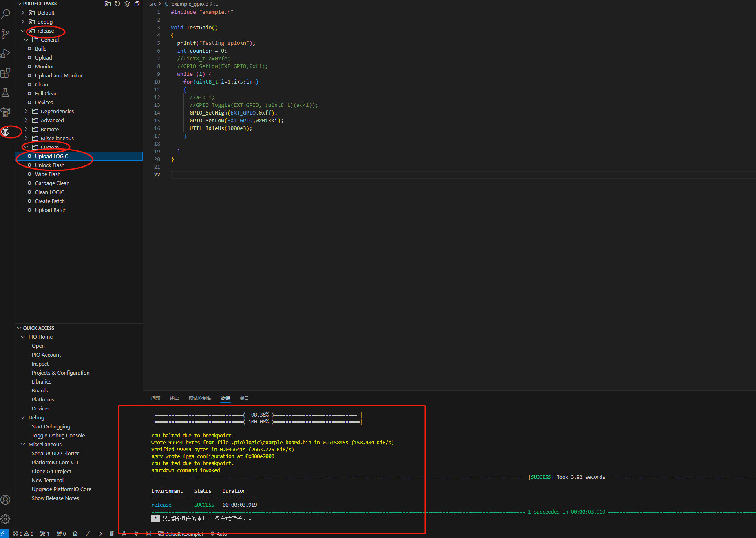Expand the Default environment
Viewport: 756px width, 538px height.
[x=23, y=13]
